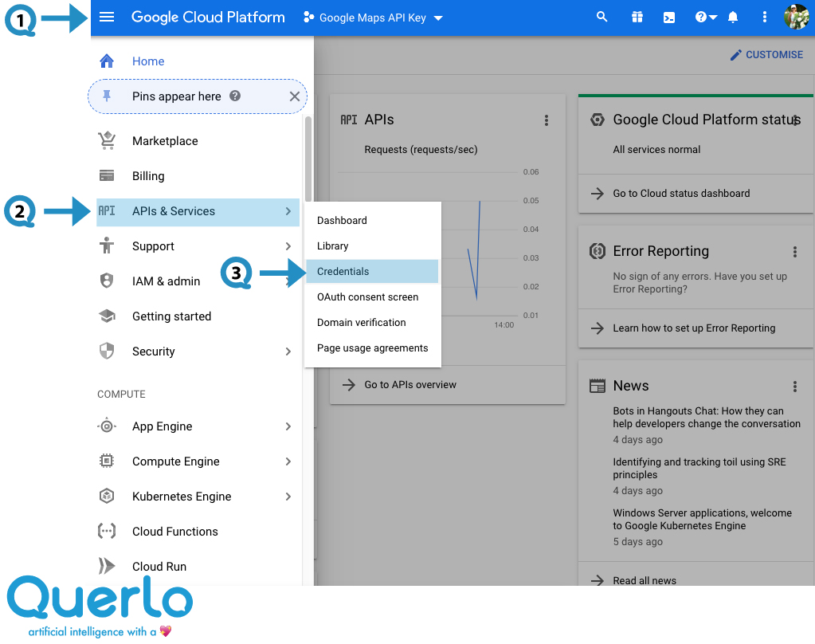
Task: Click the Cloud Functions icon
Action: (x=107, y=531)
